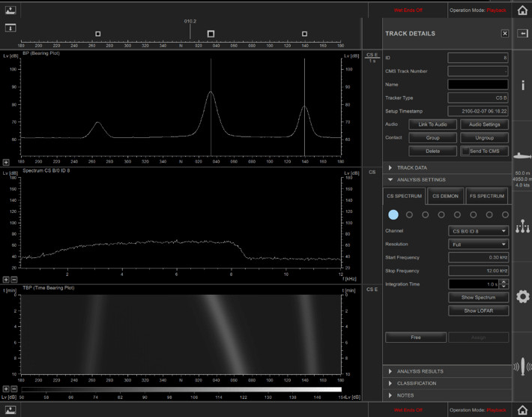Click the Lv [dB] grayscale level bar
532x417 pixels.
click(x=181, y=389)
